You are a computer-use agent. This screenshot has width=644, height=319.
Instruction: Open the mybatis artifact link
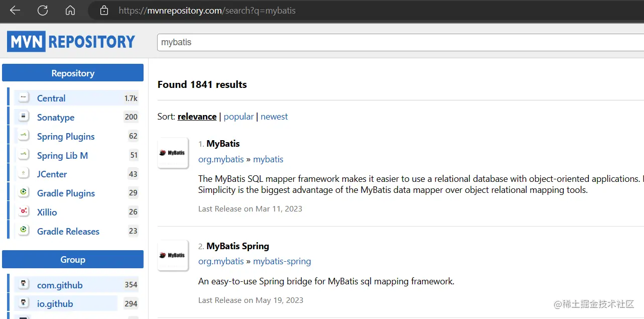[268, 159]
